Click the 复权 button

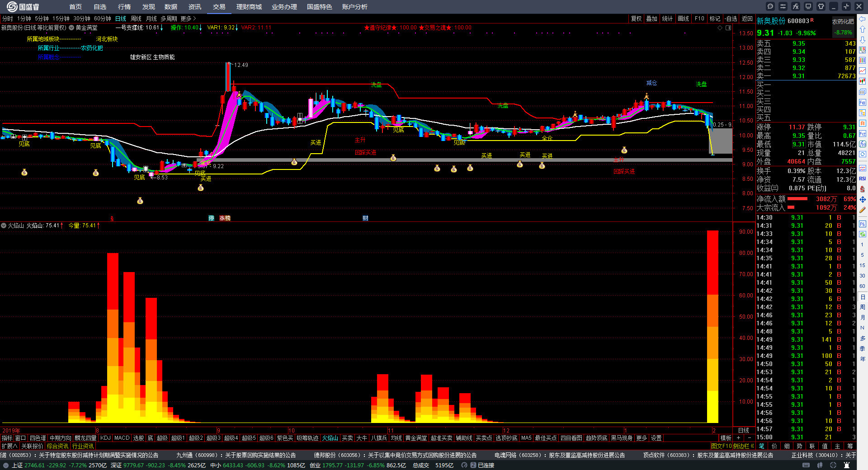(636, 19)
